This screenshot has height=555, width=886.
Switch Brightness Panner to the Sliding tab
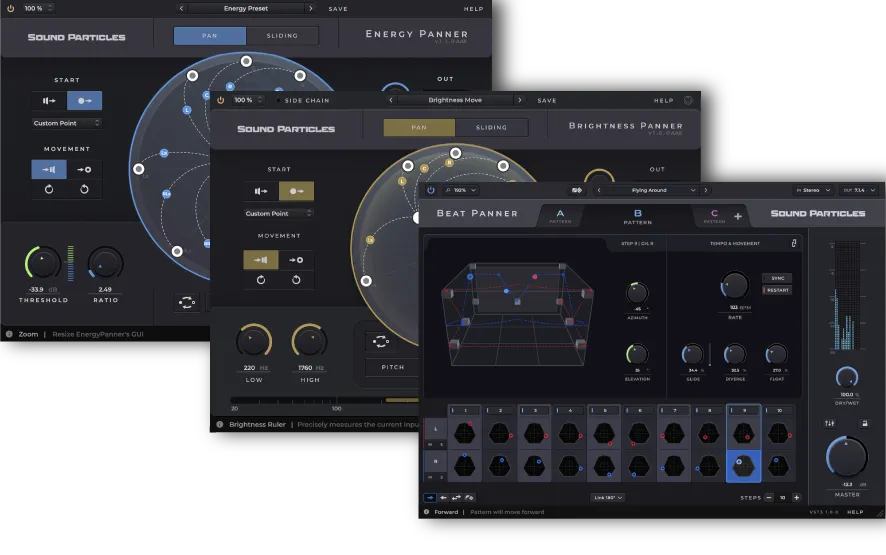[x=491, y=128]
